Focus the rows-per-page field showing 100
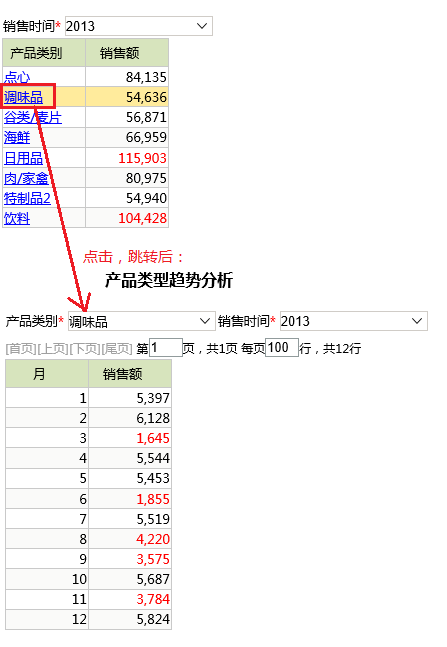This screenshot has height=647, width=447. point(281,347)
